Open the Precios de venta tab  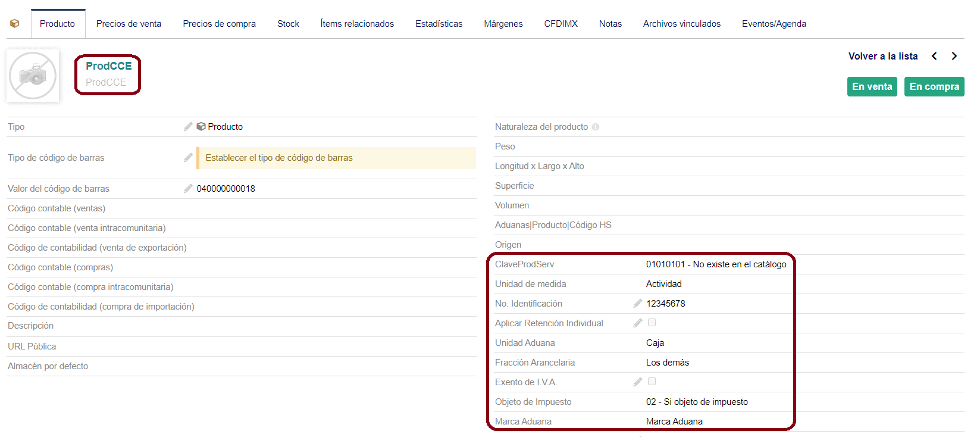coord(129,24)
